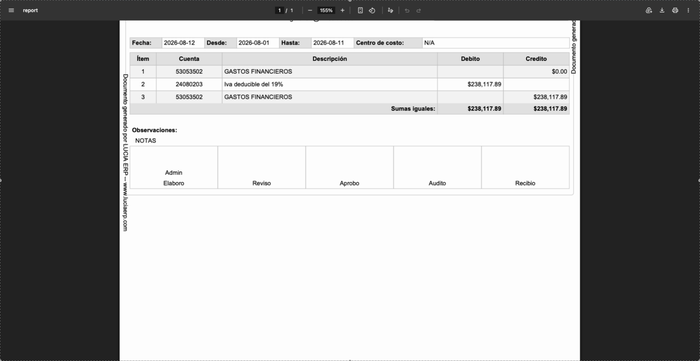Click the Recibio signature label
Viewport: 700px width, 361px height.
525,183
